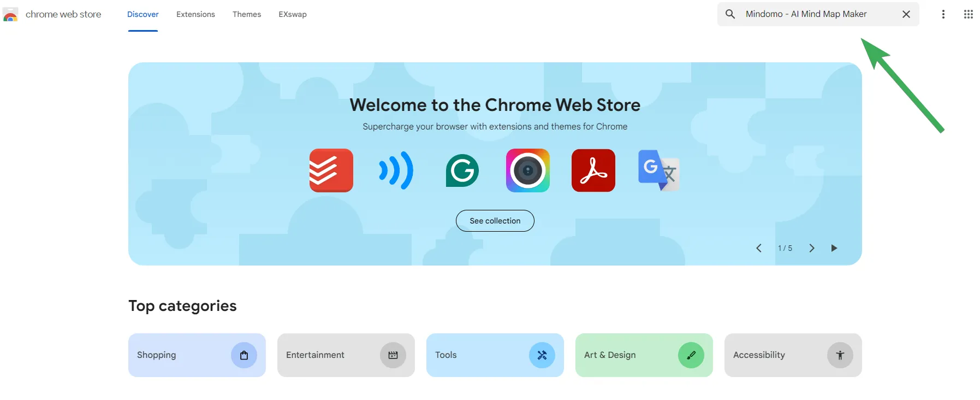Switch to the Themes tab
The image size is (980, 400).
tap(247, 15)
